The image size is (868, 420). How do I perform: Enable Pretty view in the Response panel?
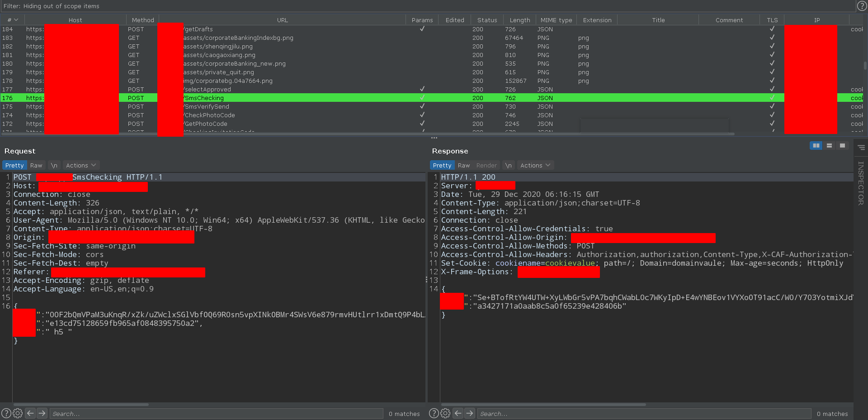(442, 165)
